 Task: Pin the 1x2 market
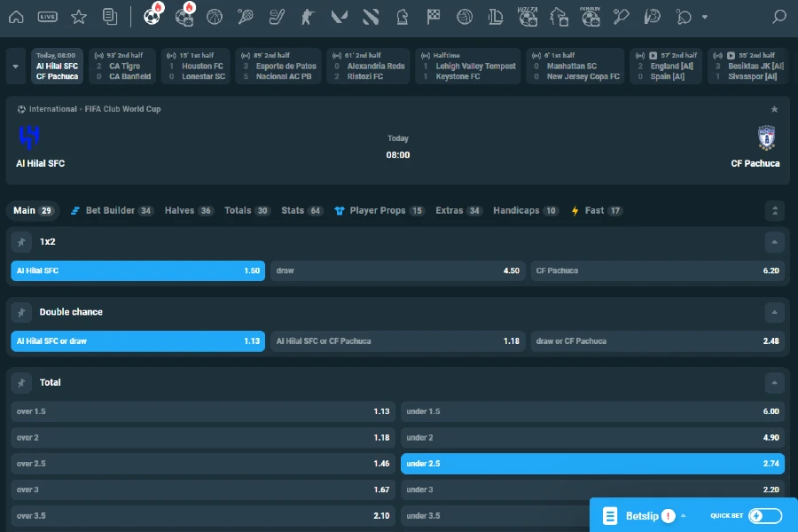click(x=21, y=241)
